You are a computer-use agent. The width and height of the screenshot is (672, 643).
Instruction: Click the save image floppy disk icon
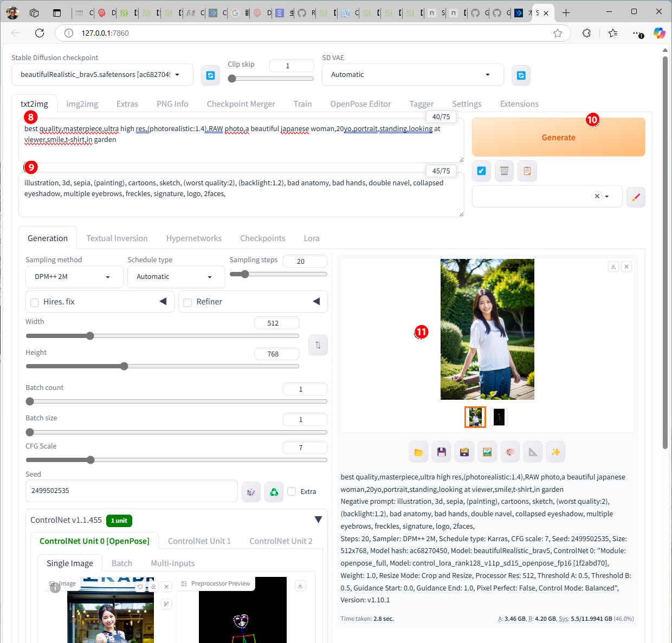coord(441,452)
